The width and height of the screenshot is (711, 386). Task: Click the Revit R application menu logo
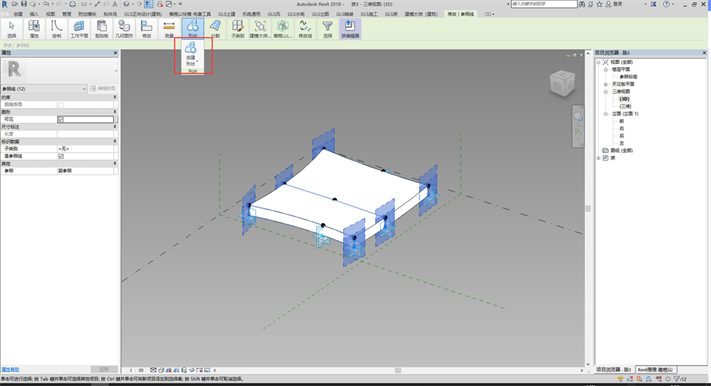click(5, 4)
